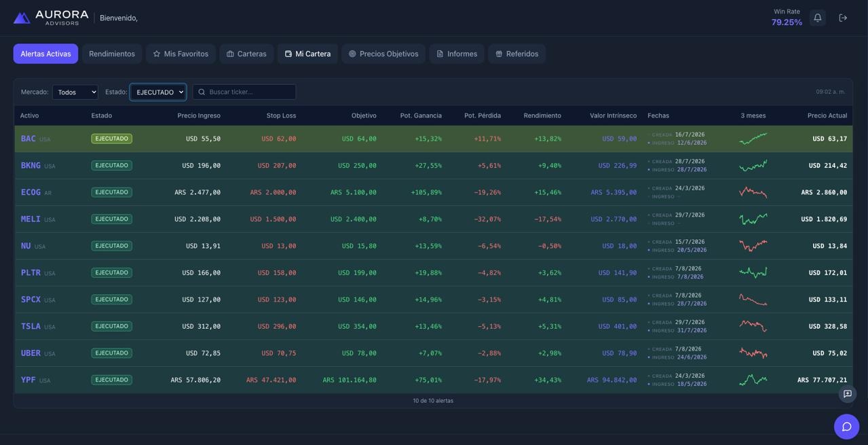Open the PLTR ticker link

point(31,272)
